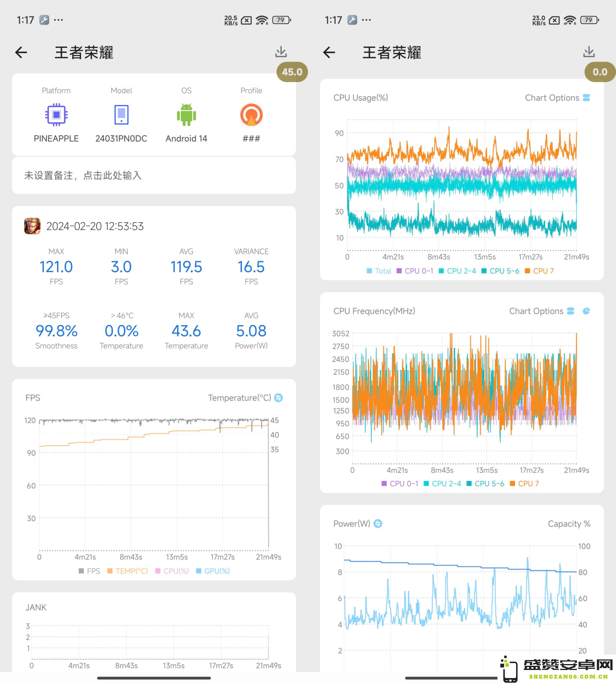The height and width of the screenshot is (684, 616).
Task: Tap the 99.8% Smoothness value
Action: (56, 331)
